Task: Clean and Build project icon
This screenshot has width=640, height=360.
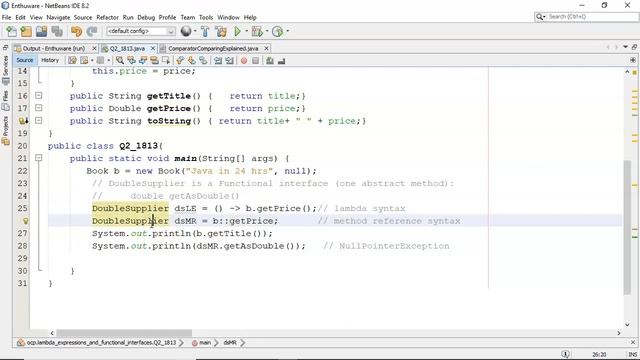Action: (x=221, y=31)
